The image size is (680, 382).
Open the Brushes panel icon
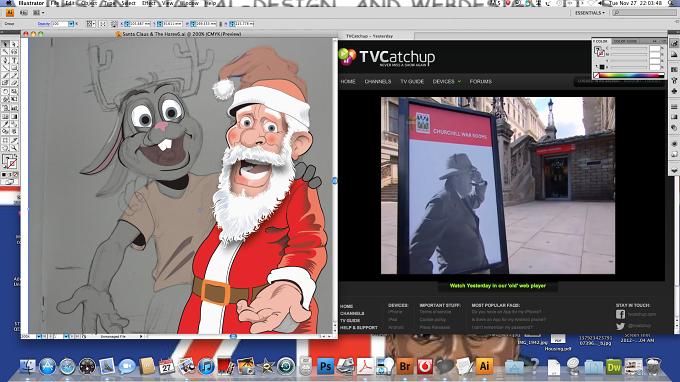point(674,80)
